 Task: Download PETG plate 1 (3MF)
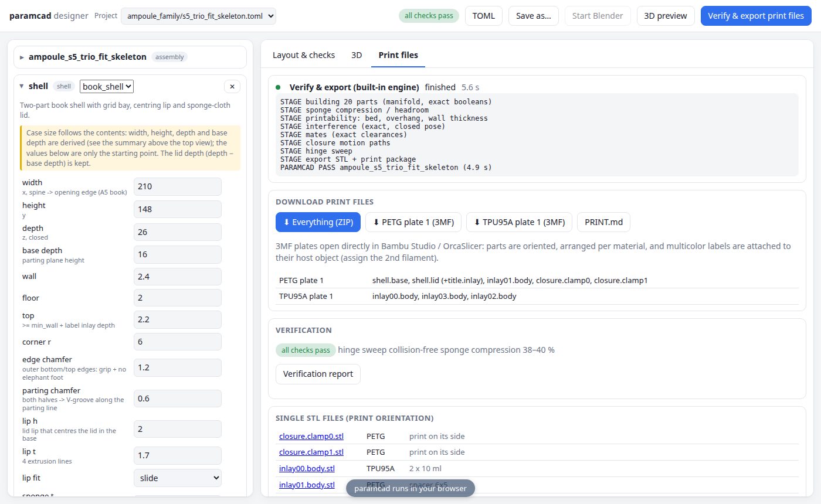pyautogui.click(x=413, y=222)
